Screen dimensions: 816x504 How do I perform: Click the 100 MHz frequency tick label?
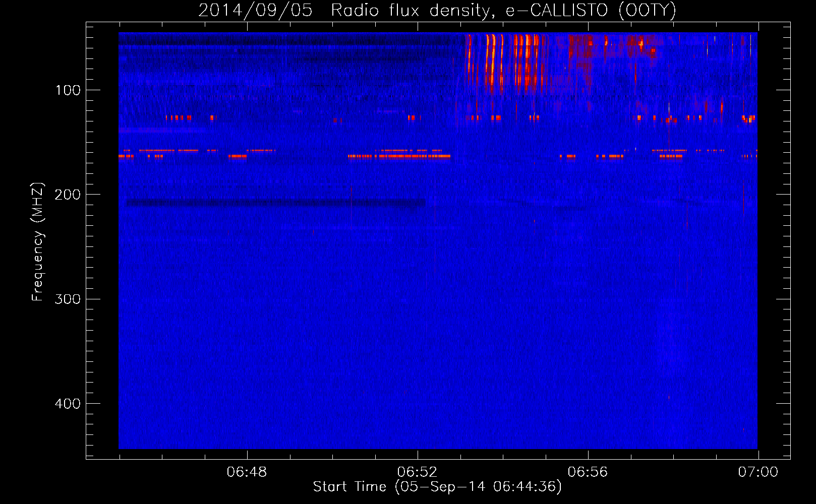(x=68, y=90)
